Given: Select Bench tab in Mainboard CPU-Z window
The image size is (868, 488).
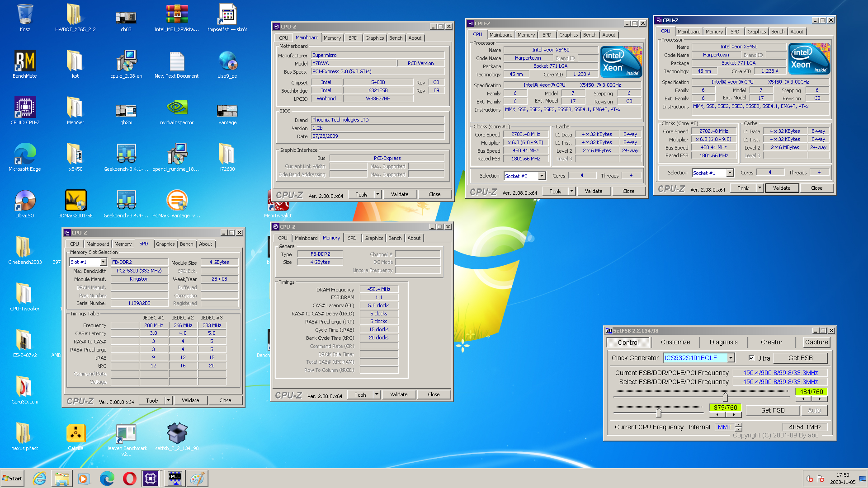Looking at the screenshot, I should [396, 38].
